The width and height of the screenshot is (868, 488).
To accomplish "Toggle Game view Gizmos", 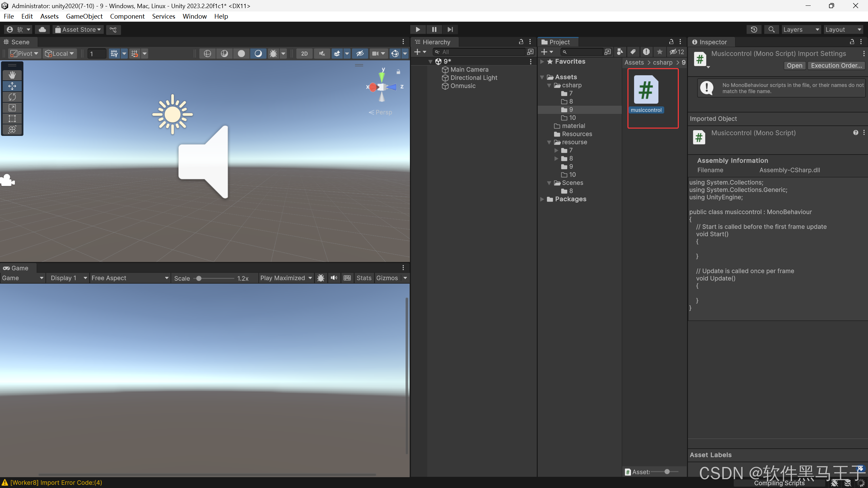I will tap(387, 278).
